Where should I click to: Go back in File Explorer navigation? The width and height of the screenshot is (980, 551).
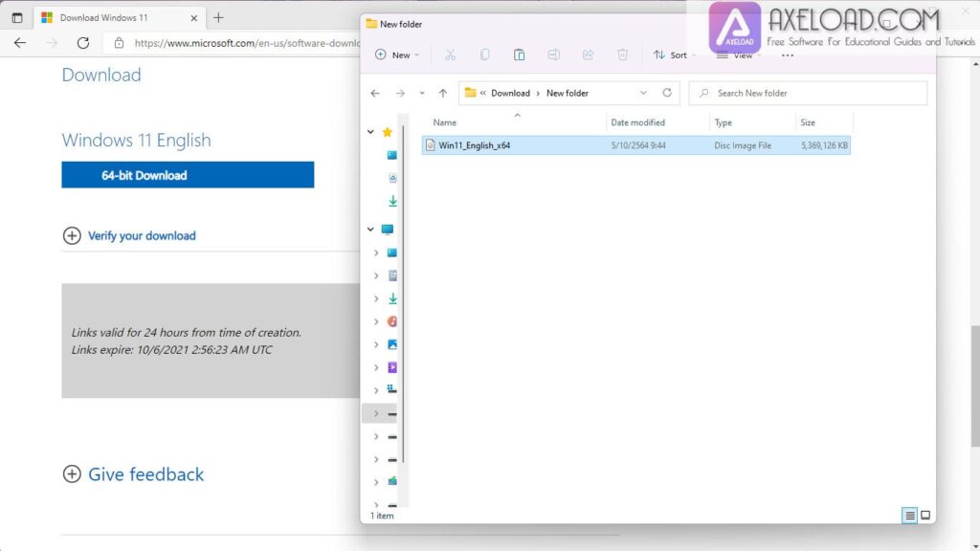coord(375,93)
